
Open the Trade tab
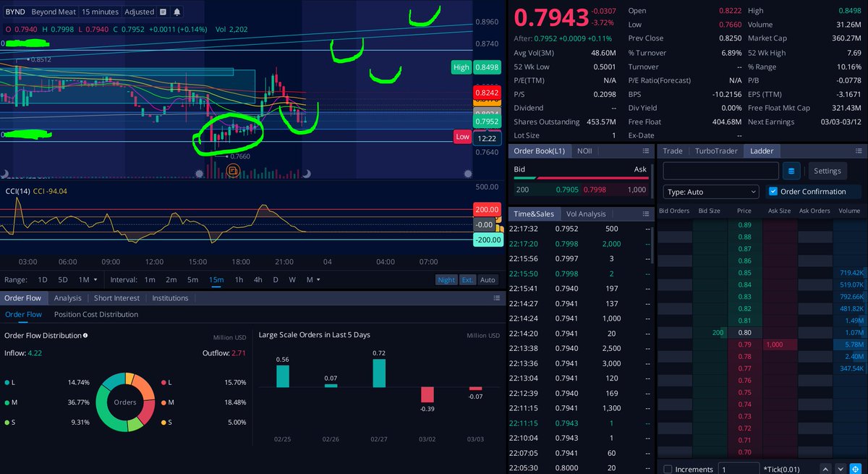point(673,151)
